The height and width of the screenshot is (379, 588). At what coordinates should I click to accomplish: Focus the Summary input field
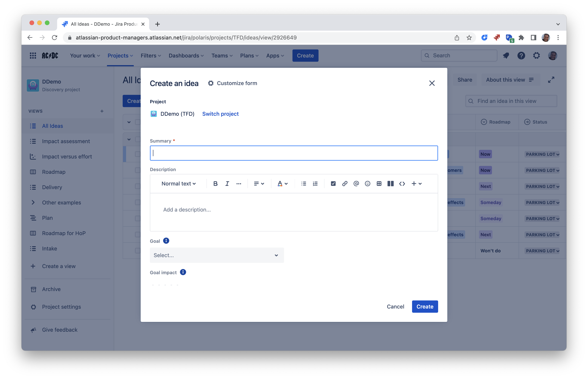click(x=294, y=153)
